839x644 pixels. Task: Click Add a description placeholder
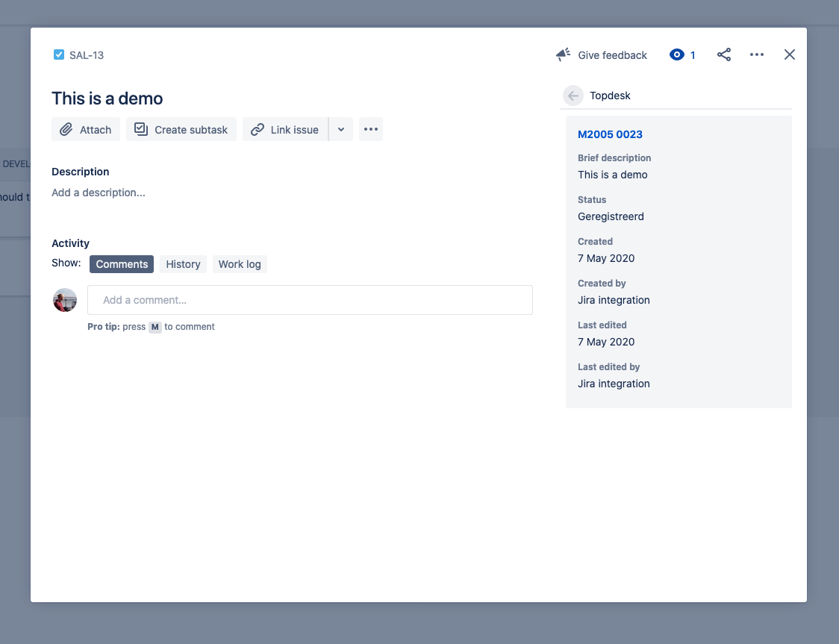point(99,193)
